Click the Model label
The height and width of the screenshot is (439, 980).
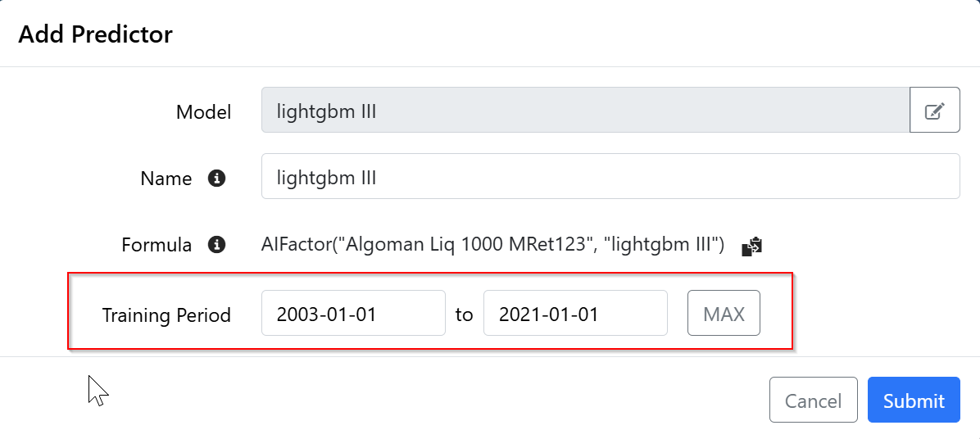[x=203, y=111]
